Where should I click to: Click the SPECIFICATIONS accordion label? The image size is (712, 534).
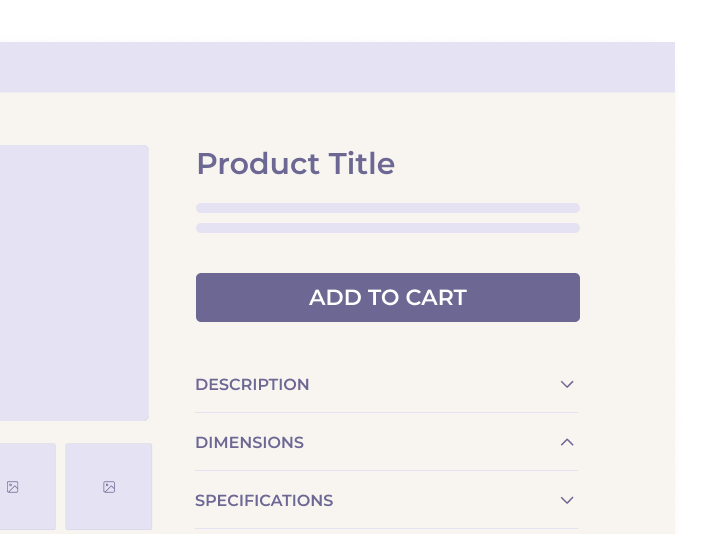click(264, 500)
